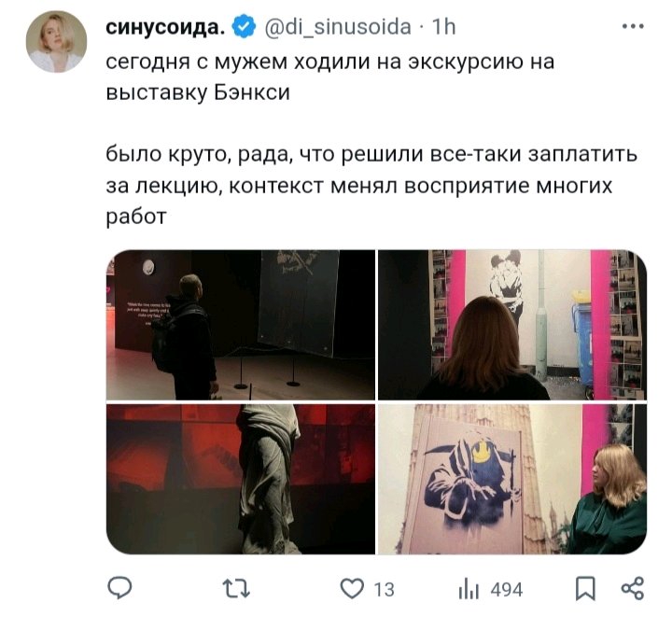Open the three-dot more options menu
The image size is (672, 617).
(633, 26)
